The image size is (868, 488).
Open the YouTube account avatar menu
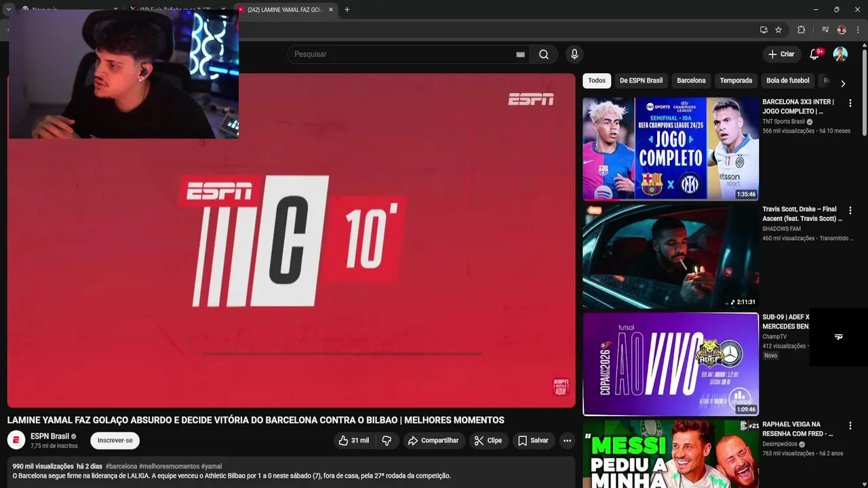pos(840,54)
